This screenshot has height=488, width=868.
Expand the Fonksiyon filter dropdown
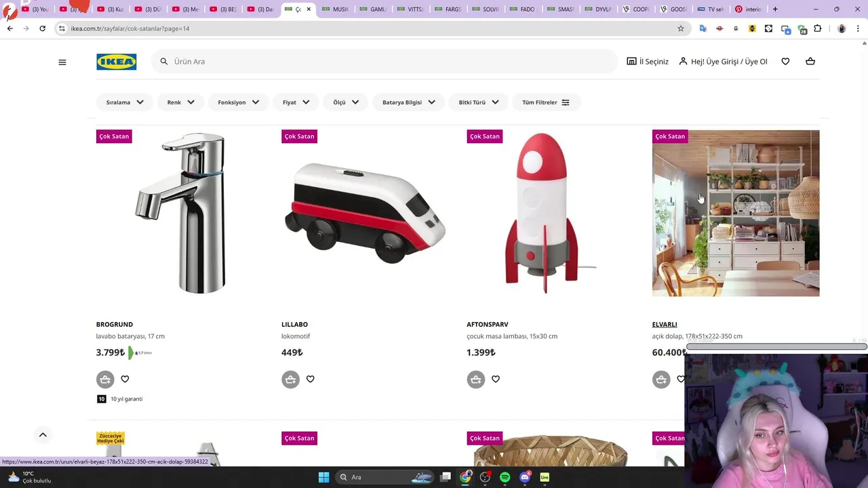point(239,102)
